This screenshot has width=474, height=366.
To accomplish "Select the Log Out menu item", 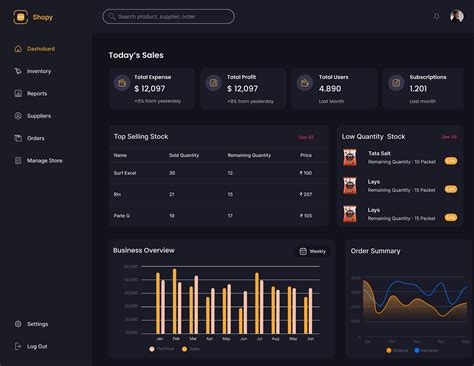I will (31, 346).
